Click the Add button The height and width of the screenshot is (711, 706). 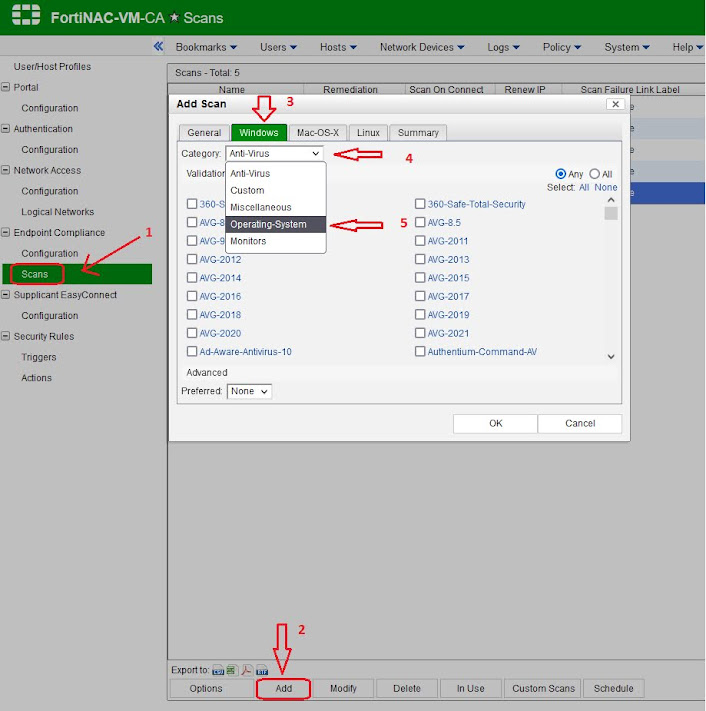pos(283,688)
